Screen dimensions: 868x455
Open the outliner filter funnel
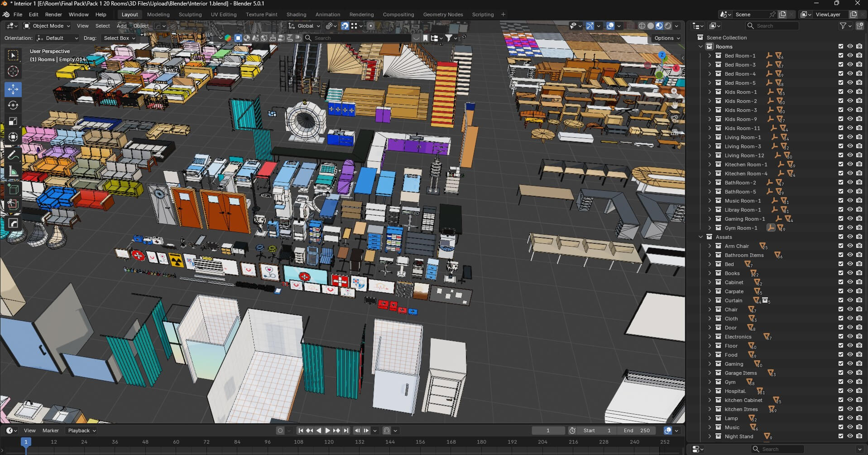(x=843, y=26)
